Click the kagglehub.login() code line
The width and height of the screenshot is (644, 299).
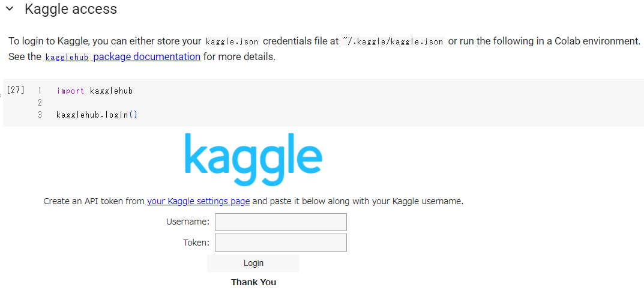pos(97,115)
